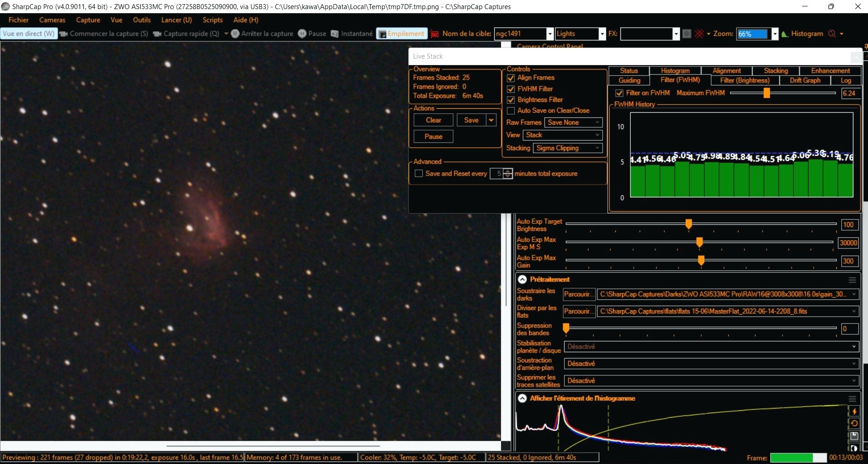Viewport: 868px width, 464px height.
Task: Open the Outils menu
Action: coord(142,20)
